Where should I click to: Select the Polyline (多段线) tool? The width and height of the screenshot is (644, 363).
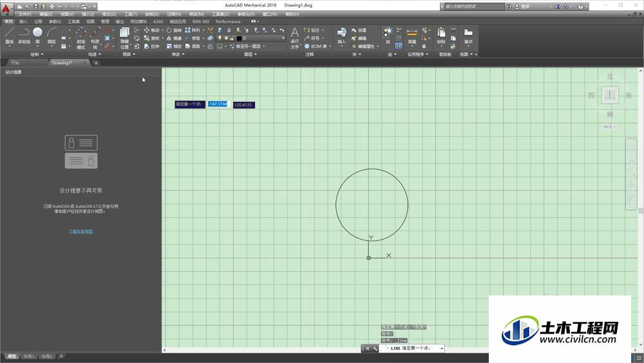24,35
